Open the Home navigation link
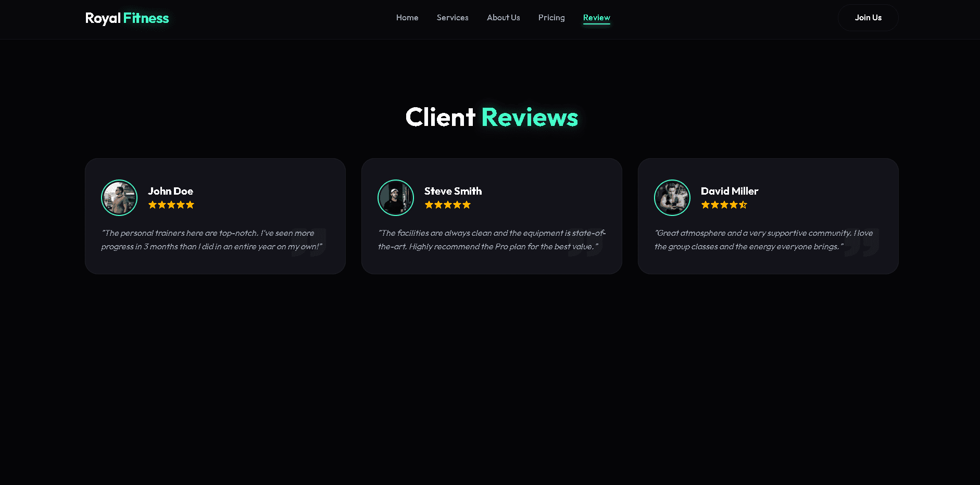Image resolution: width=980 pixels, height=485 pixels. click(x=407, y=18)
